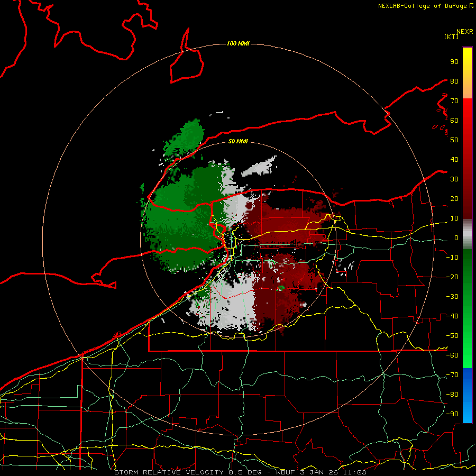Click the -10 value on the velocity scale
This screenshot has height=476, width=476.
[x=452, y=258]
